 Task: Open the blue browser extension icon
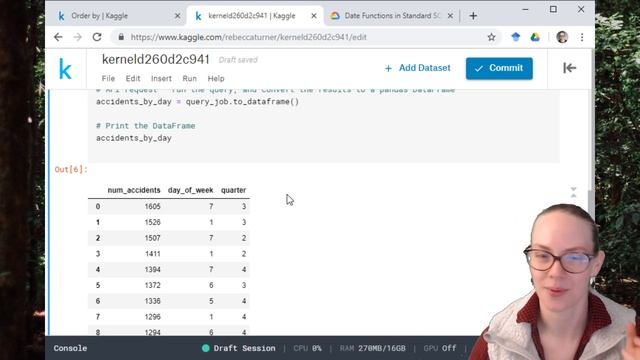(516, 37)
